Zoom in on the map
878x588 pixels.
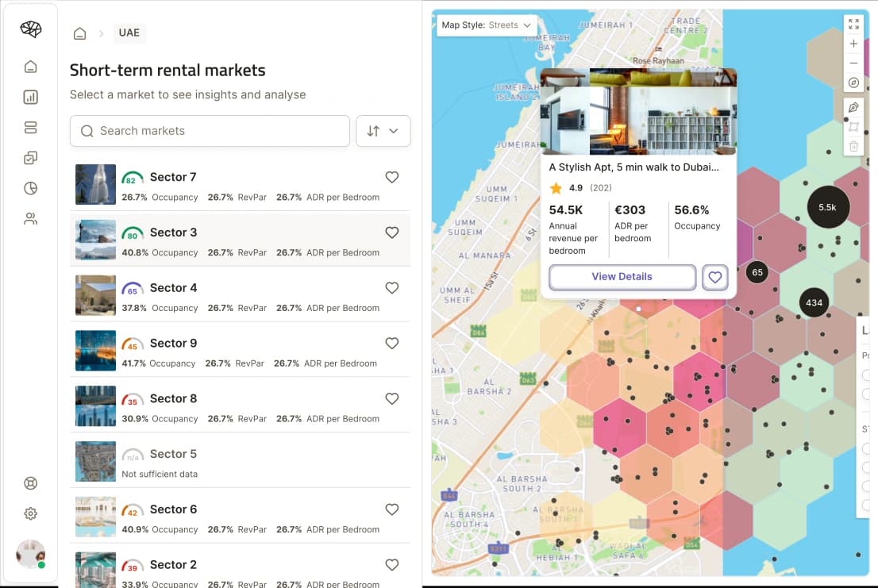853,44
